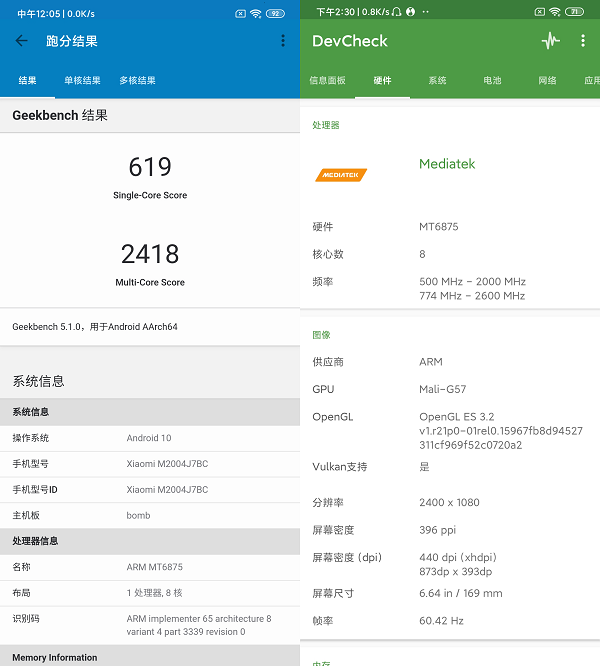Screen dimensions: 600x666
Task: Tap the 主机板 bomb row
Action: tap(150, 516)
